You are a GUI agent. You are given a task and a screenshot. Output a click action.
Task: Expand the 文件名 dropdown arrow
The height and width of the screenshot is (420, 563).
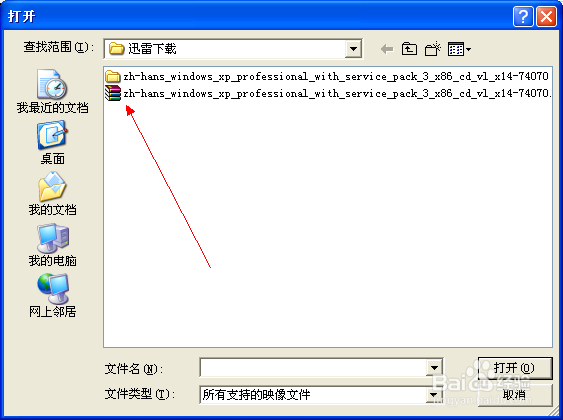pos(434,368)
